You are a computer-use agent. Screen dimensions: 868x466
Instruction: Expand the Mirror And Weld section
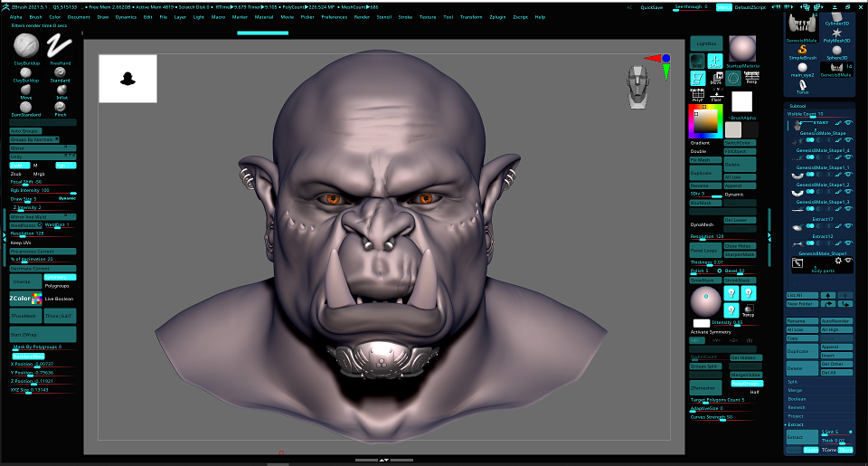tap(42, 216)
